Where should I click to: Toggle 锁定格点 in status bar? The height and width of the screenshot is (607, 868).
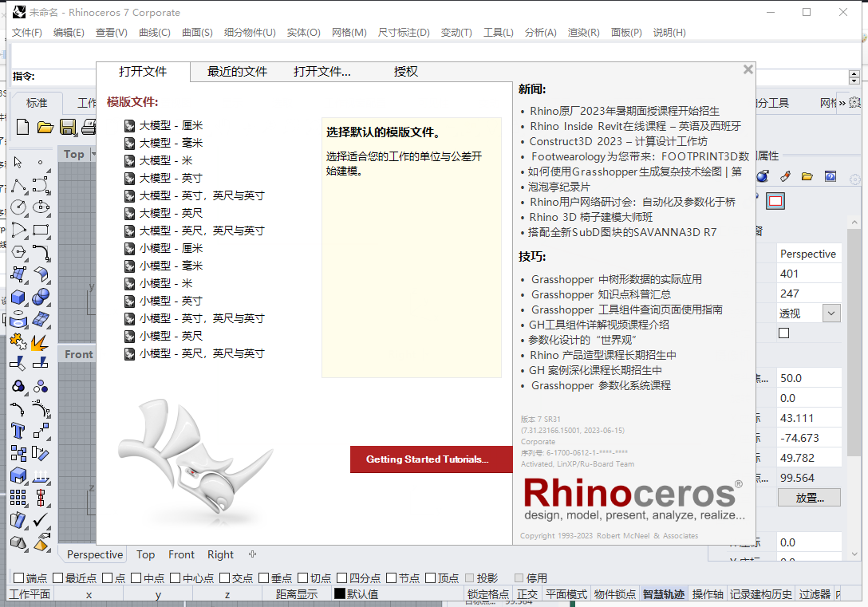[x=487, y=593]
